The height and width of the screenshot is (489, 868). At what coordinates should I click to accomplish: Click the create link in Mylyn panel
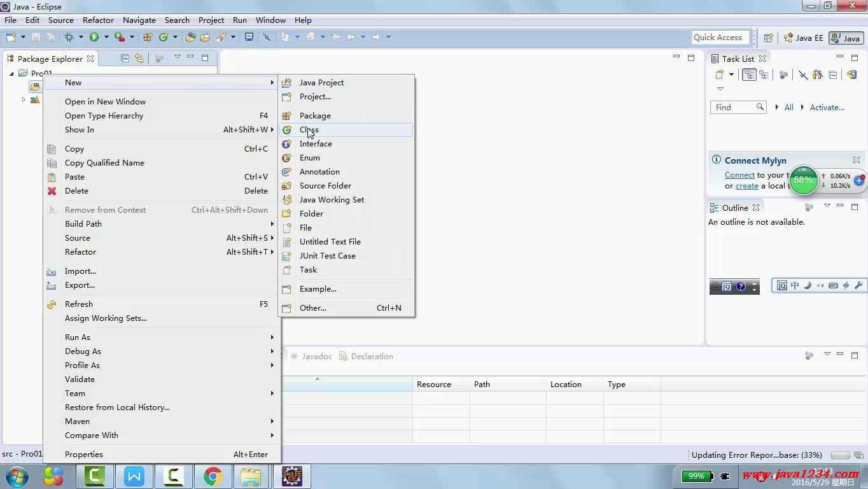[746, 186]
